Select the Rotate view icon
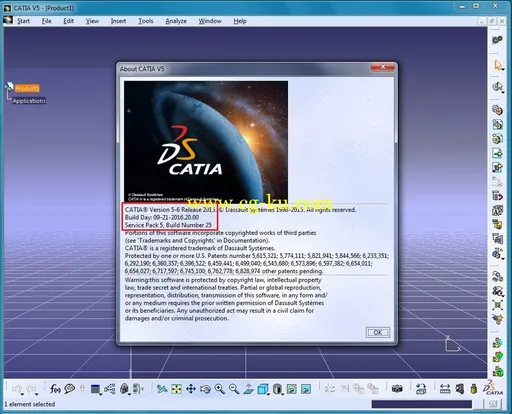This screenshot has height=414, width=512. tap(205, 389)
